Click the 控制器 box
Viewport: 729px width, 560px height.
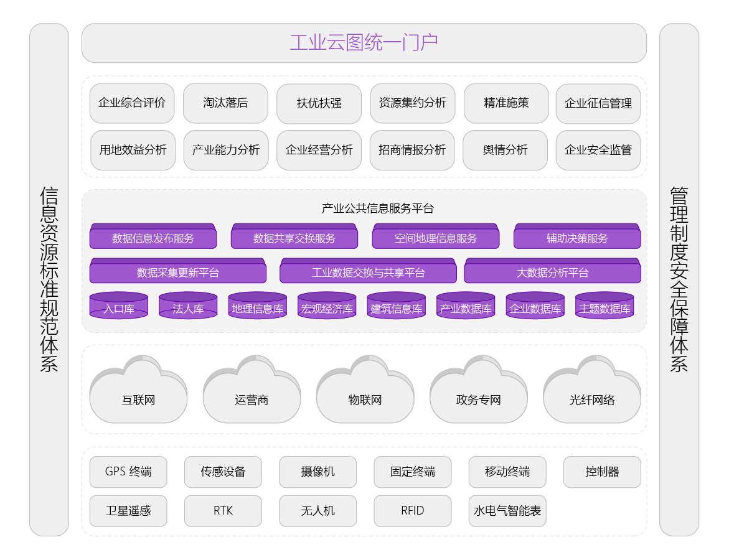(x=602, y=472)
